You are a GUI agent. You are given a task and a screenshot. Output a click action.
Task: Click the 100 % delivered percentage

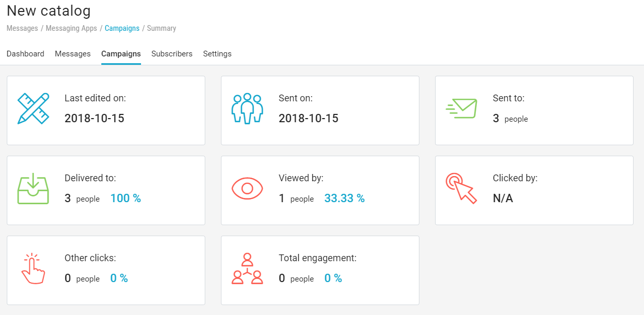tap(125, 199)
